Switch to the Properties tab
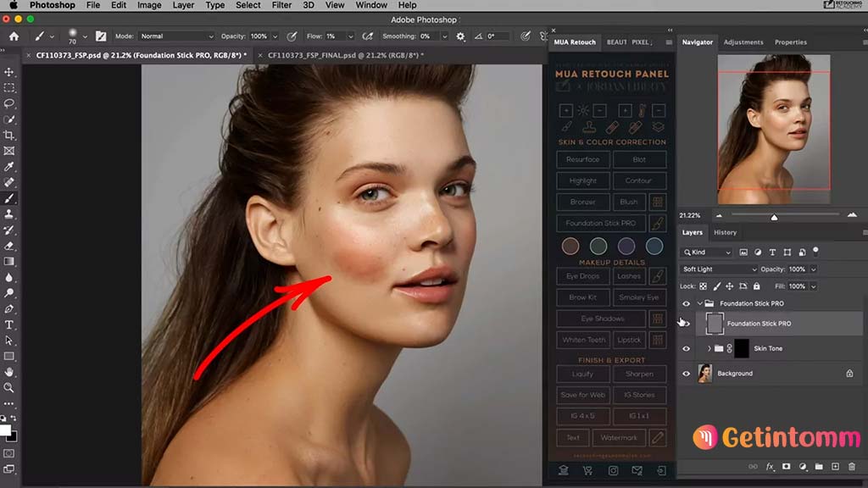Image resolution: width=868 pixels, height=488 pixels. [791, 42]
